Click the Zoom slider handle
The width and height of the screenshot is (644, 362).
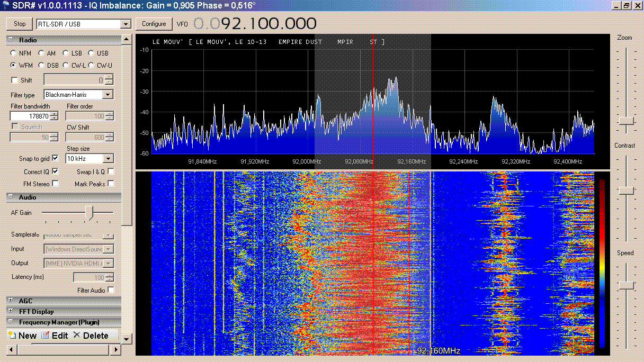tap(626, 121)
